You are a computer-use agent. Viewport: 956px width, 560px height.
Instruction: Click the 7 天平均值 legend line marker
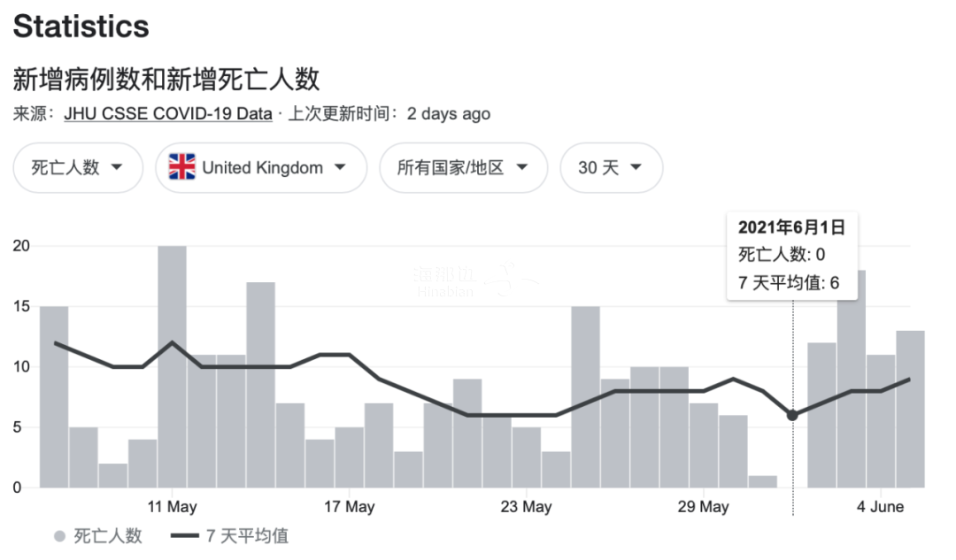(184, 536)
